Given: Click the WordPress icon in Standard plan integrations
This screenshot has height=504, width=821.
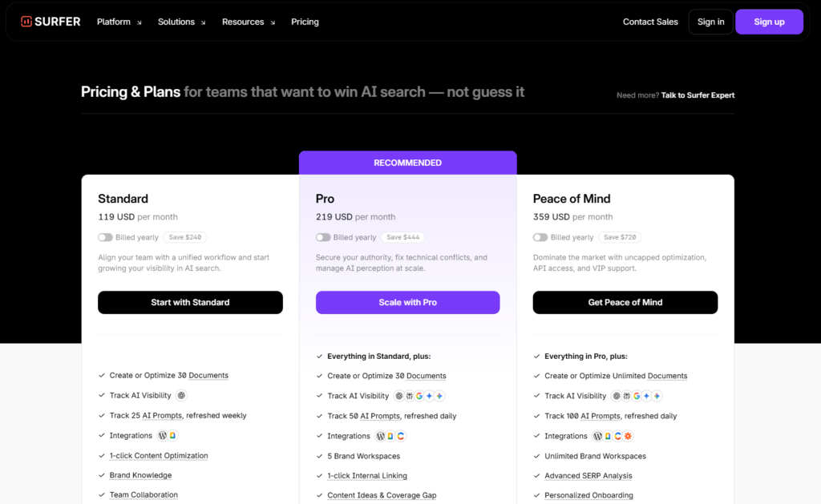Looking at the screenshot, I should pyautogui.click(x=163, y=436).
